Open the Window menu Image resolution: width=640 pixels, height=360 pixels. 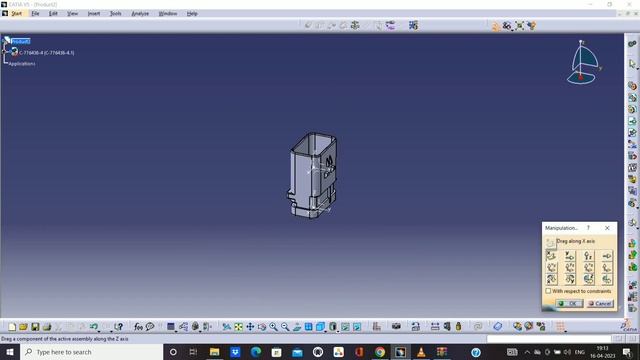[168, 13]
